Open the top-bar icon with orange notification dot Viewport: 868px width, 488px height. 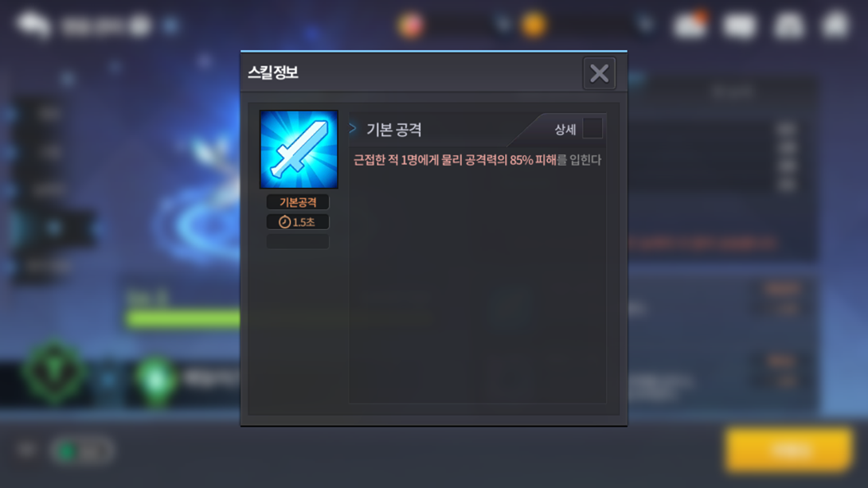(x=690, y=25)
